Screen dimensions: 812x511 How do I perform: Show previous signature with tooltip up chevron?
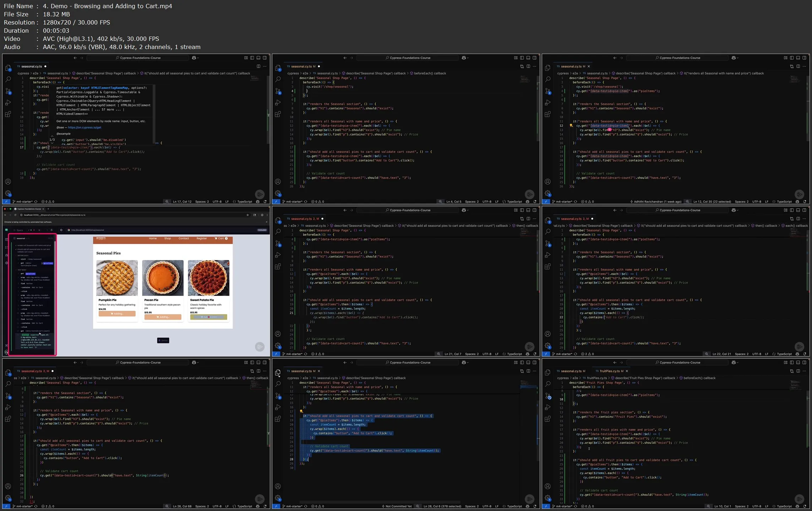(52, 136)
